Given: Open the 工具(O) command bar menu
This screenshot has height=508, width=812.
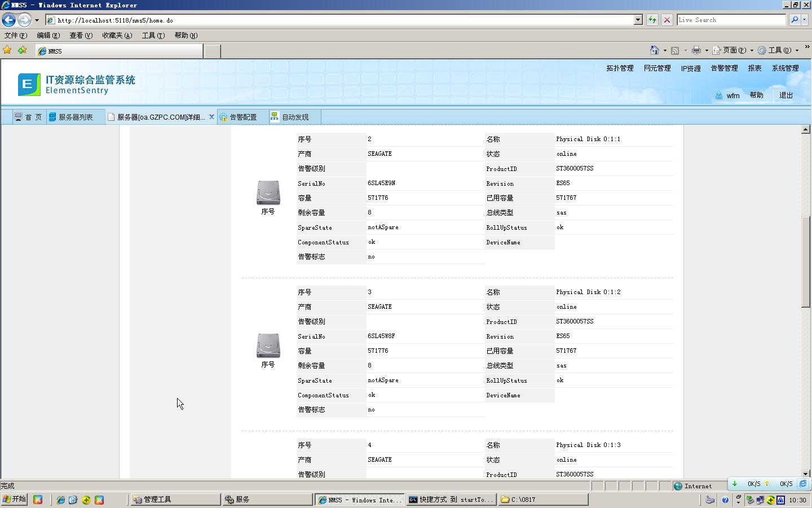Looking at the screenshot, I should tap(778, 50).
